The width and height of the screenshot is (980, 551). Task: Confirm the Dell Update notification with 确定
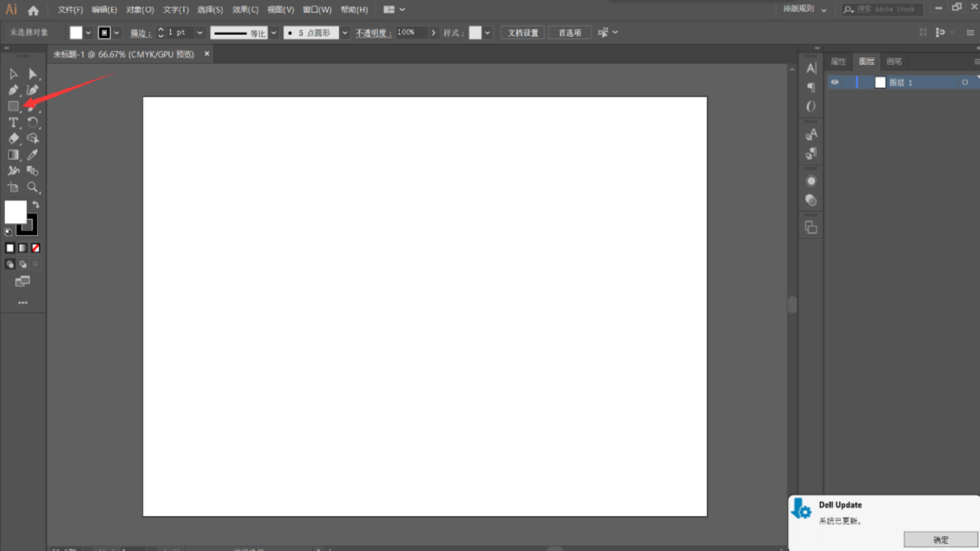click(941, 539)
